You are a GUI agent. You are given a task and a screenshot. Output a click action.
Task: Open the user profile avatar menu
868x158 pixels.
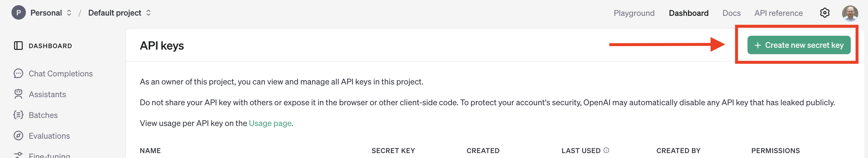pos(850,13)
